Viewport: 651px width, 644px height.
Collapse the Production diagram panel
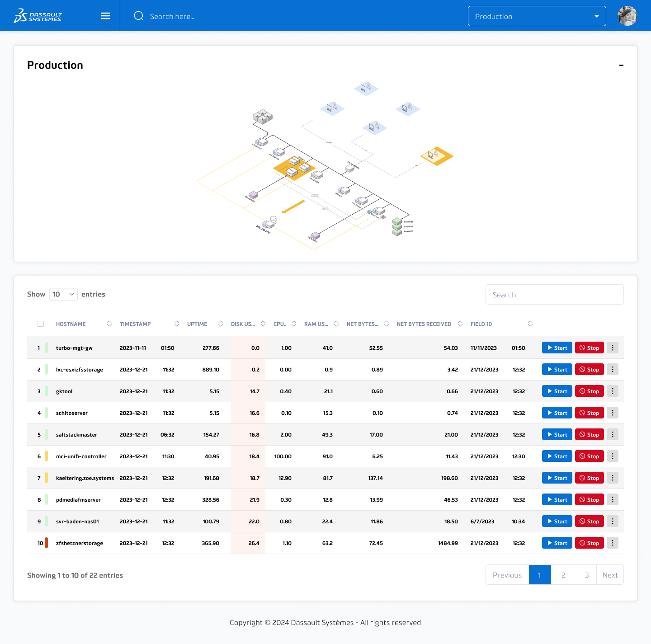point(621,65)
